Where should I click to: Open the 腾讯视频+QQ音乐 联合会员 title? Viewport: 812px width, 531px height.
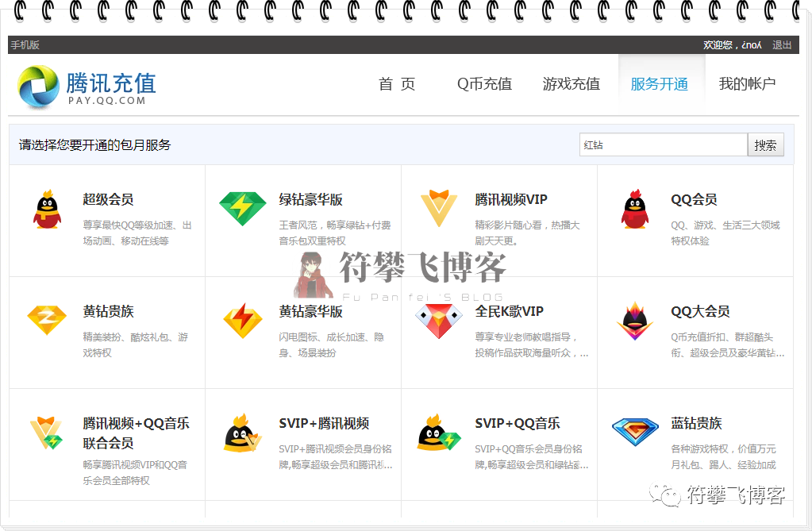click(136, 433)
